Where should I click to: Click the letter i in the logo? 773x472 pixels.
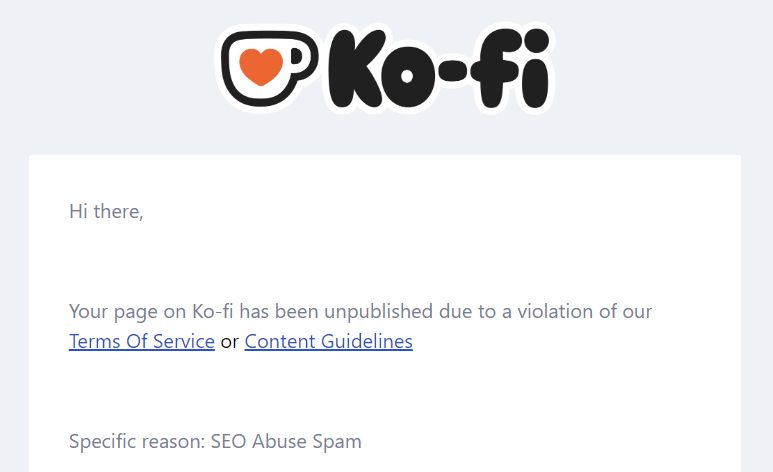535,69
